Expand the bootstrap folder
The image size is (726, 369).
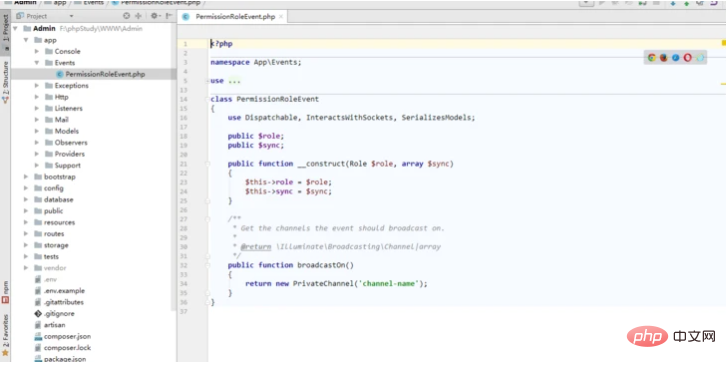tap(26, 177)
